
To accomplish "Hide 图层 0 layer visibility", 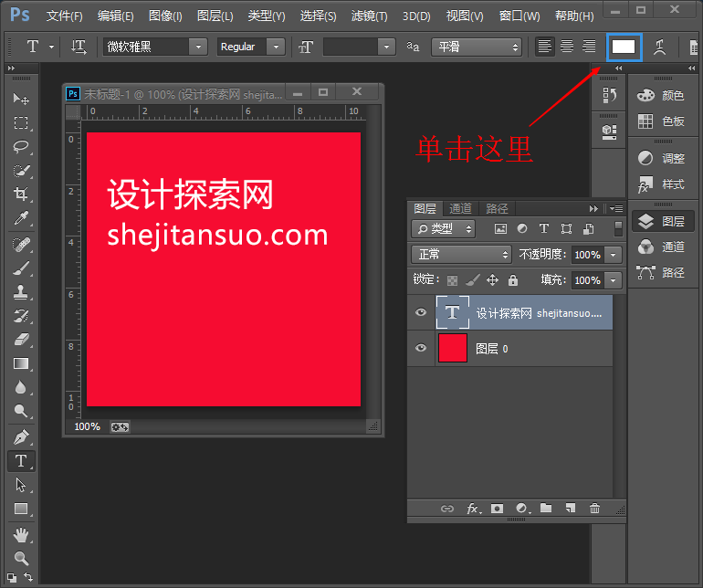I will [x=421, y=348].
